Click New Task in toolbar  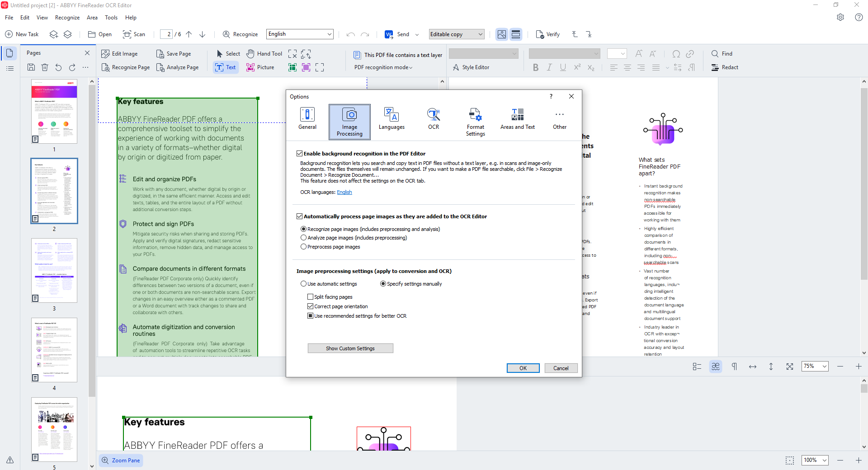[x=22, y=34]
